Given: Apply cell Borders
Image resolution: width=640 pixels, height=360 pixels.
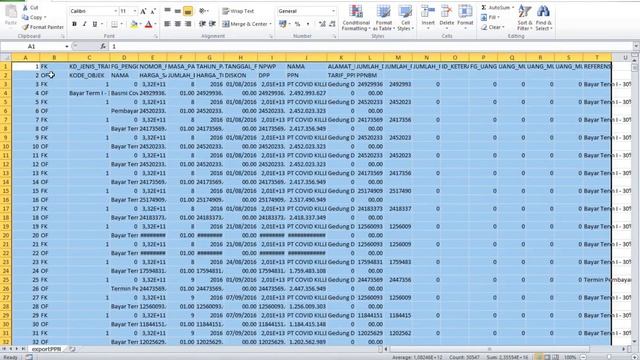Looking at the screenshot, I should pyautogui.click(x=115, y=24).
